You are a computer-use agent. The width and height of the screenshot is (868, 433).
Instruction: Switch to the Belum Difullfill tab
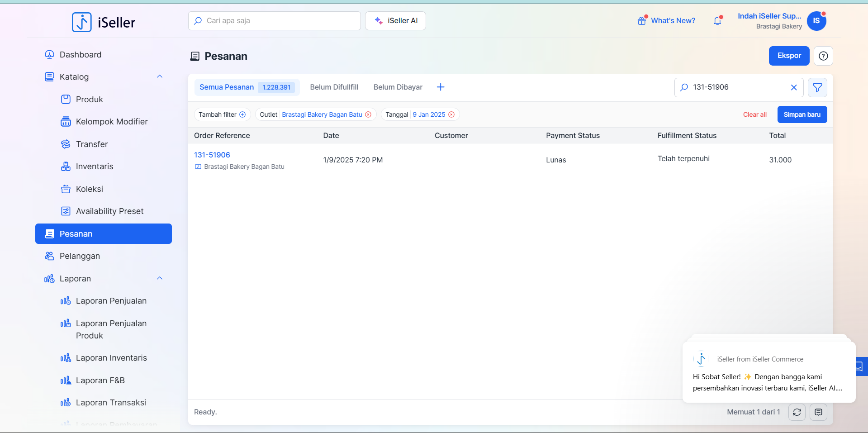click(x=334, y=87)
